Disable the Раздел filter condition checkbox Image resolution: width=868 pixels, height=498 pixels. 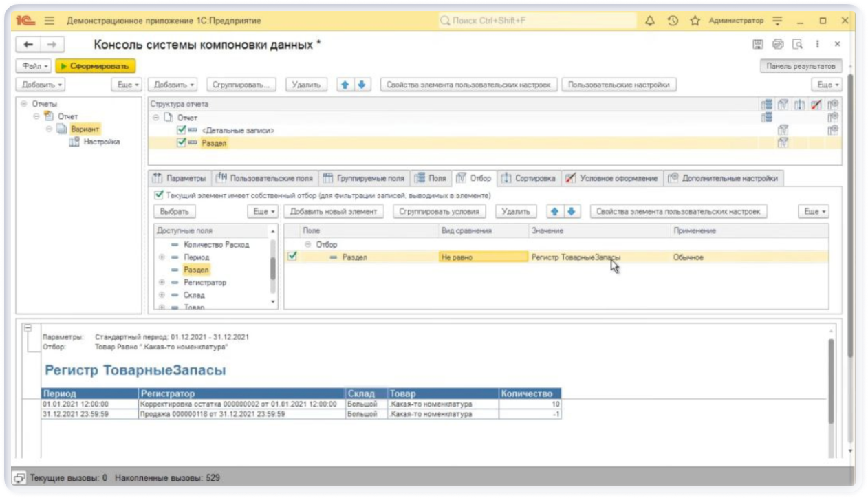[292, 257]
